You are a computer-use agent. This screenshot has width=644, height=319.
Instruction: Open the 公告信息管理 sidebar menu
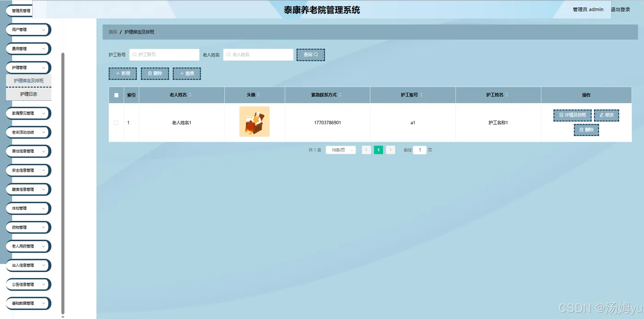coord(29,284)
